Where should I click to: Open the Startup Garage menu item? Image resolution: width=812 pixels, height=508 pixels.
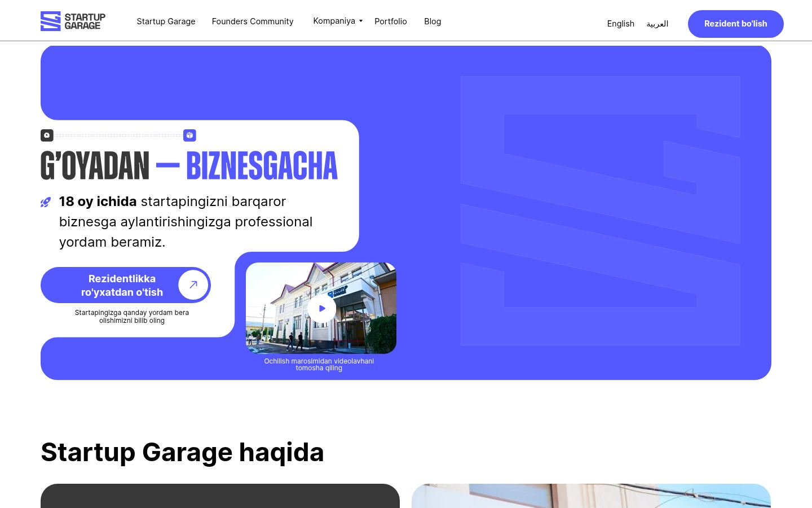166,21
